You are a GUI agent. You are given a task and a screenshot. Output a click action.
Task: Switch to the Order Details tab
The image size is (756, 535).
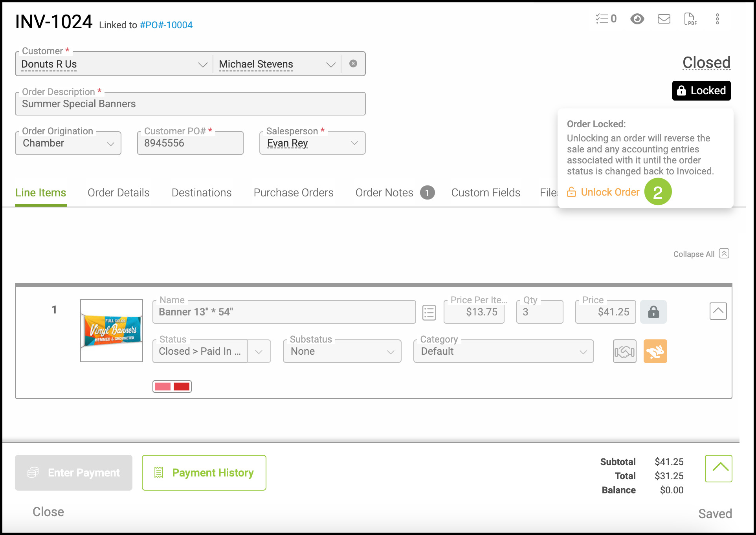[x=118, y=193]
